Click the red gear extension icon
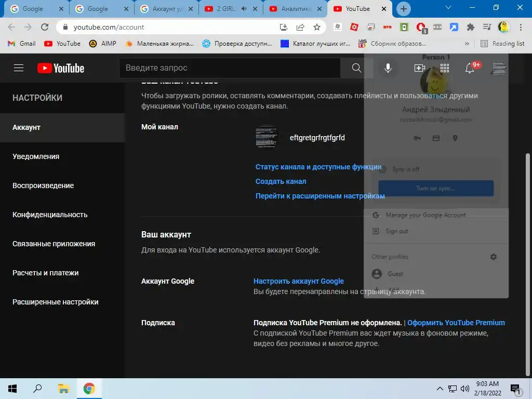Viewport: 532px width, 399px height. [354, 27]
